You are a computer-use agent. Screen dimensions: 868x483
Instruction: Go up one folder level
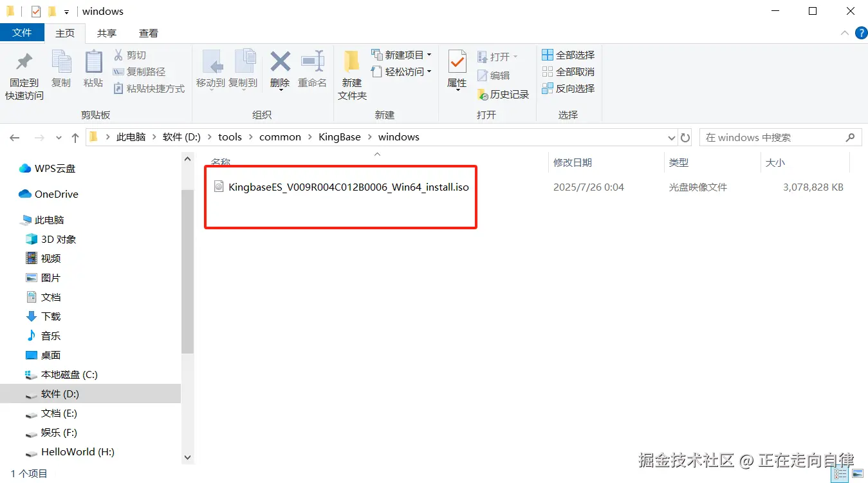[75, 137]
